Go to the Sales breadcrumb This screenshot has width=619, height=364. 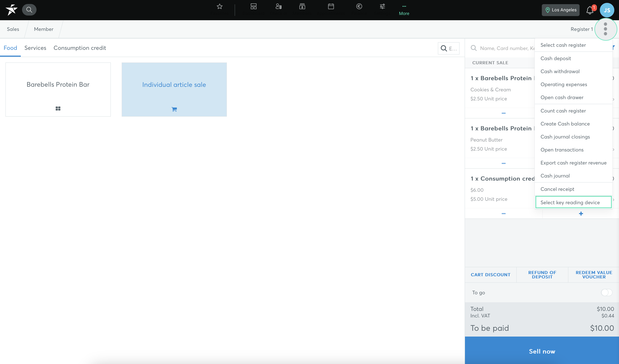(x=13, y=29)
